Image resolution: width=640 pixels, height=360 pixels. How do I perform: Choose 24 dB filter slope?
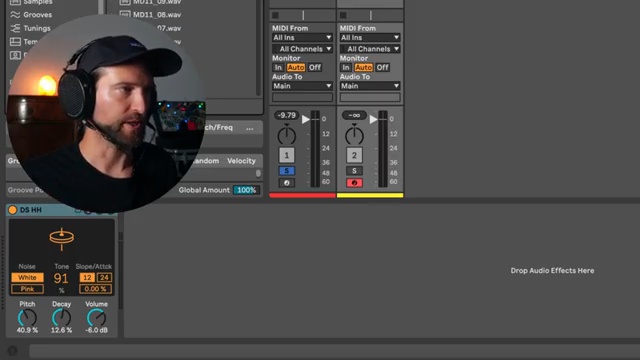point(104,278)
